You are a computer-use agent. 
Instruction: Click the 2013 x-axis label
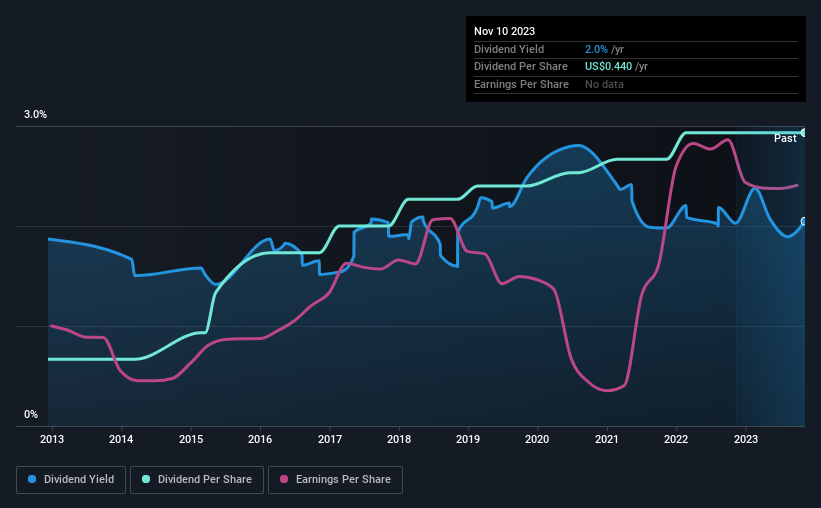pos(52,439)
